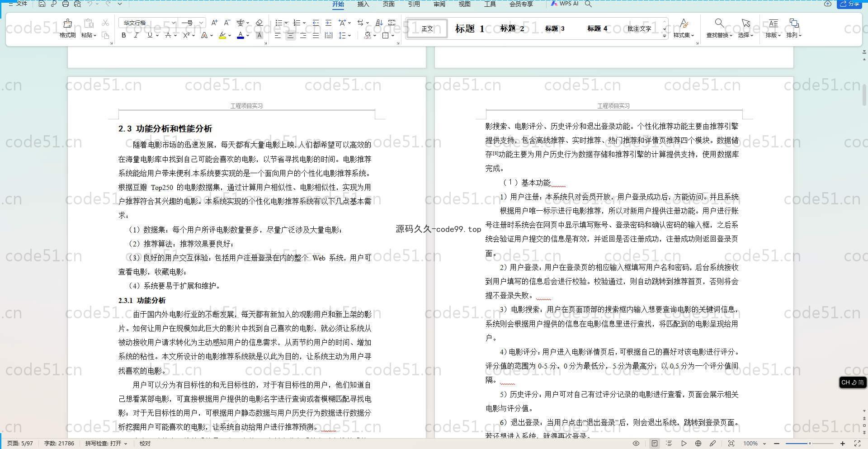Expand the styles gallery more arrow
The image size is (868, 449).
(665, 36)
